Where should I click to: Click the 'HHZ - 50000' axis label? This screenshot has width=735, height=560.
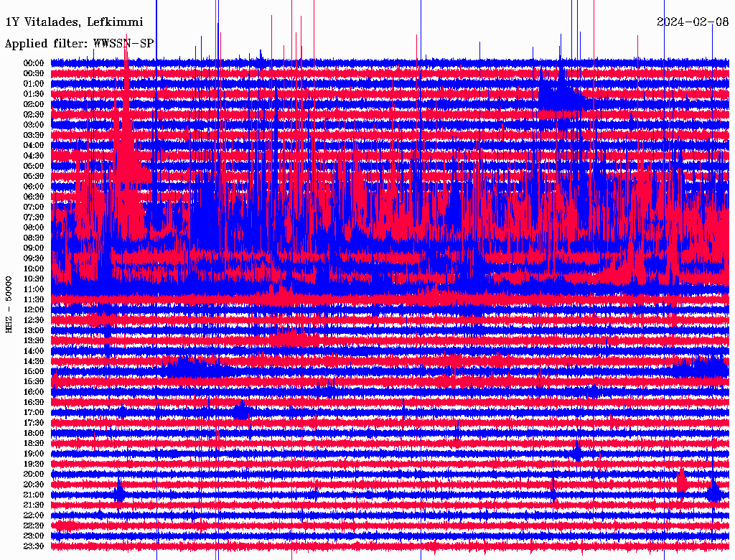click(9, 304)
